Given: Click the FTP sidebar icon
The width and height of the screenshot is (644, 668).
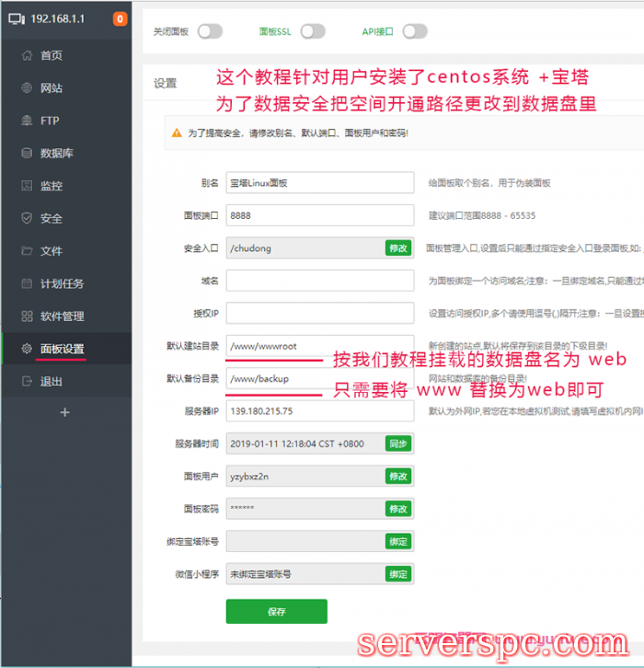Looking at the screenshot, I should (26, 121).
